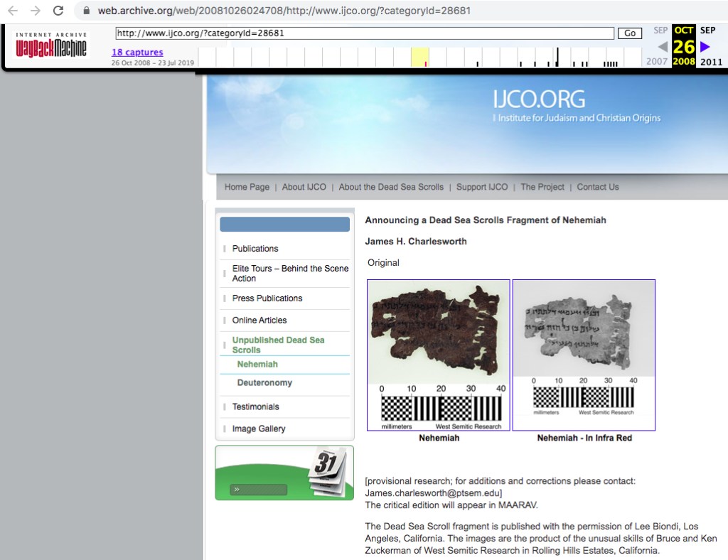The image size is (728, 560).
Task: Click the lock icon in address bar
Action: (87, 11)
